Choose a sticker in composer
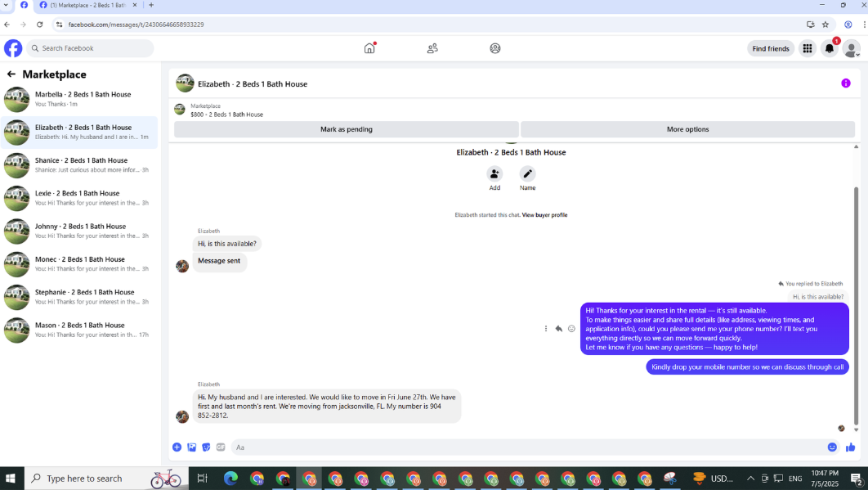The height and width of the screenshot is (490, 868). click(x=206, y=447)
